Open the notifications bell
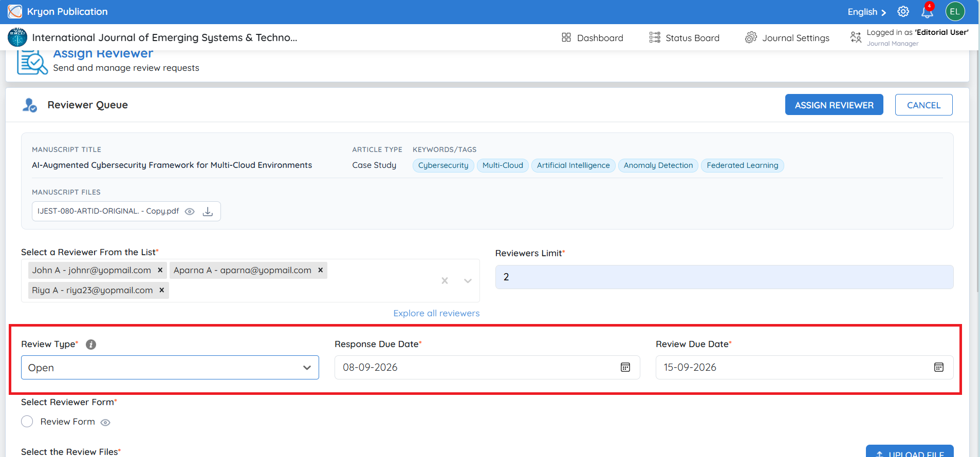Viewport: 980px width, 457px height. point(928,11)
